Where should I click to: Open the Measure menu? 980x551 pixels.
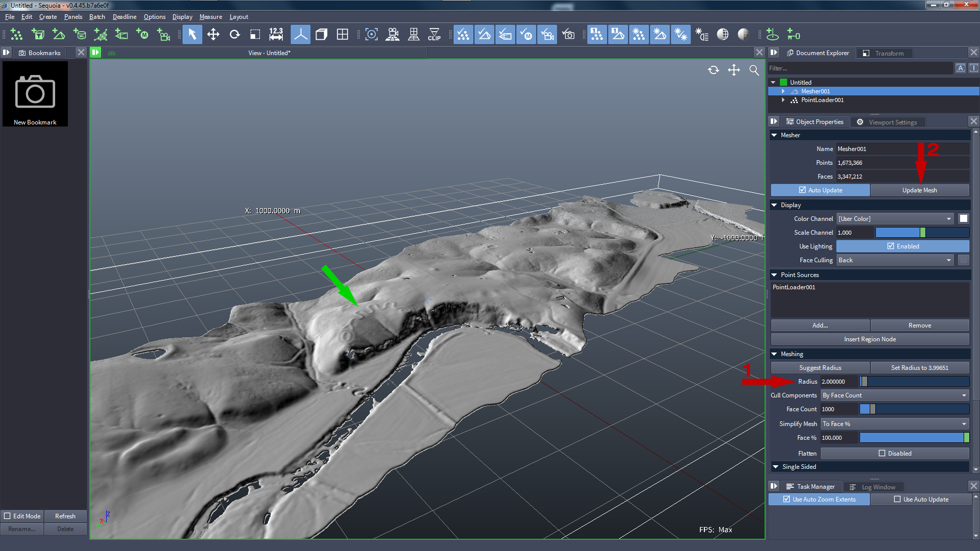(210, 17)
